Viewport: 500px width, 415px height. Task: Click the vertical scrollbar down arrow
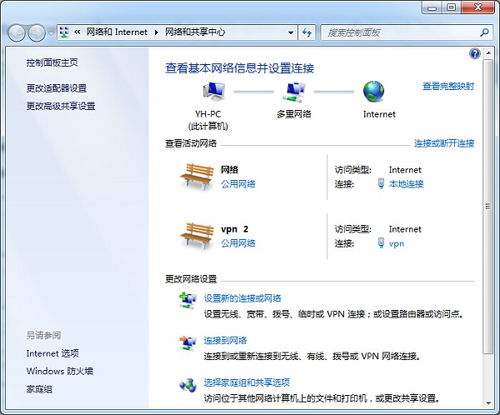[488, 403]
